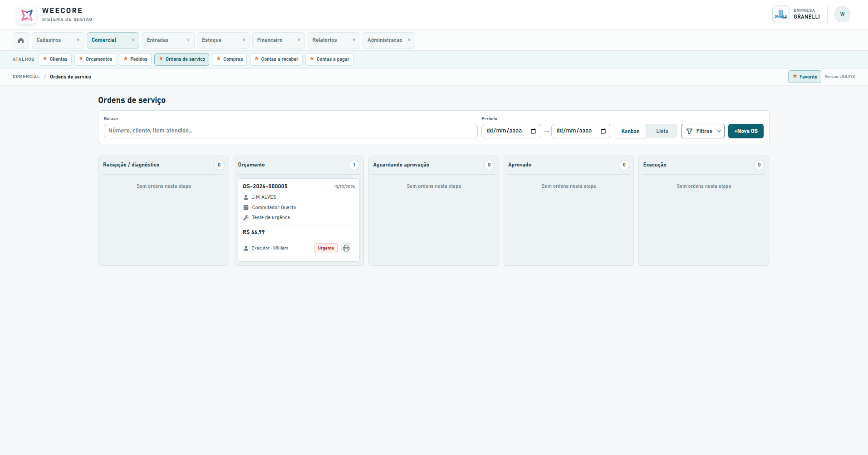Open the calendar picker on the end date

[603, 131]
